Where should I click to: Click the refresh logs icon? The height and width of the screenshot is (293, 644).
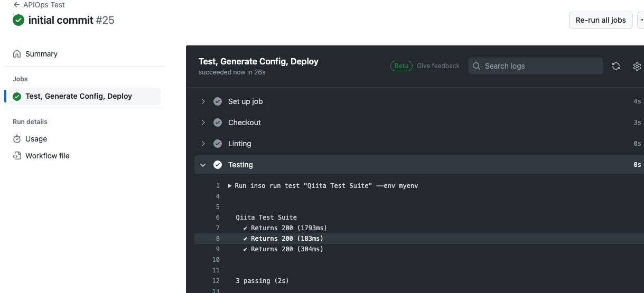coord(615,66)
